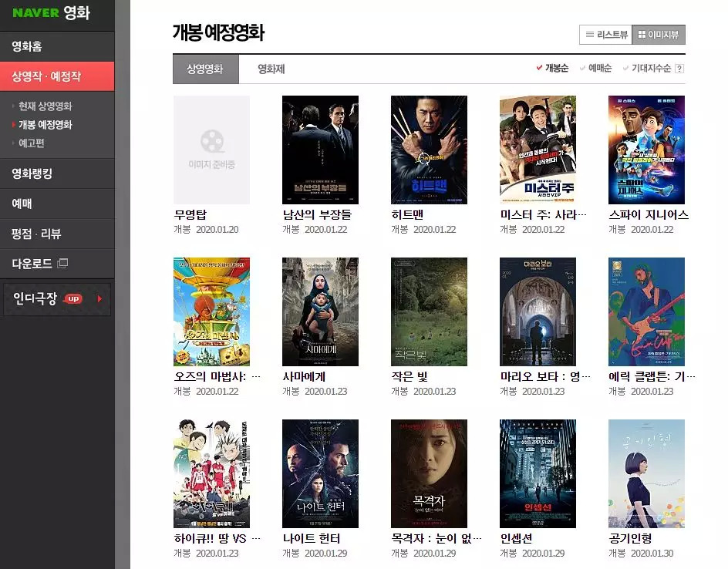Open the 인셉션 title link

[x=516, y=539]
